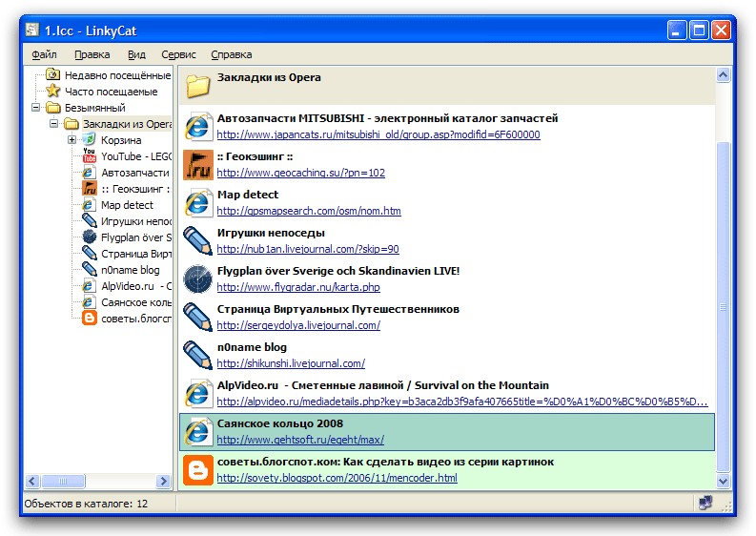Click vertical scrollbar thumb of bookmark list
This screenshot has height=536, width=756.
coord(723,306)
